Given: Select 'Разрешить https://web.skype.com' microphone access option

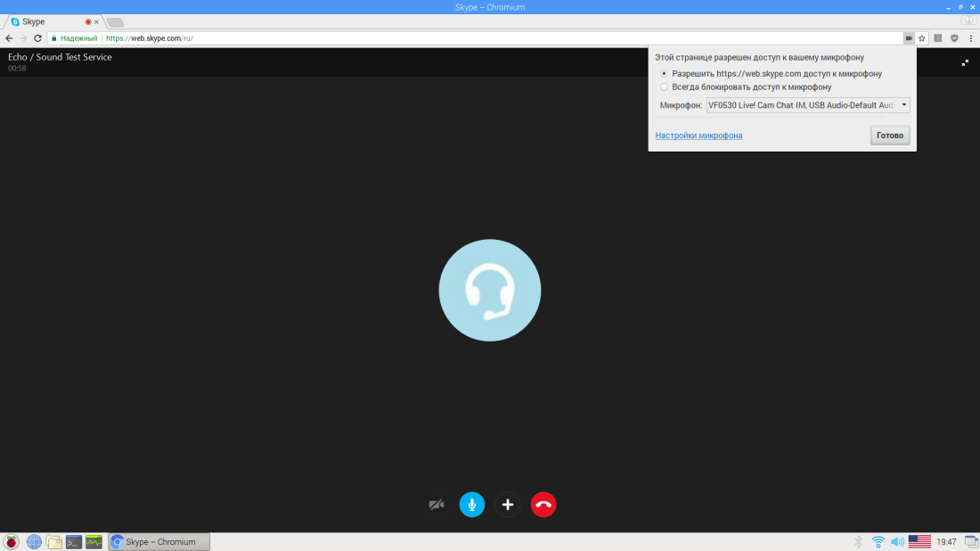Looking at the screenshot, I should pos(664,74).
